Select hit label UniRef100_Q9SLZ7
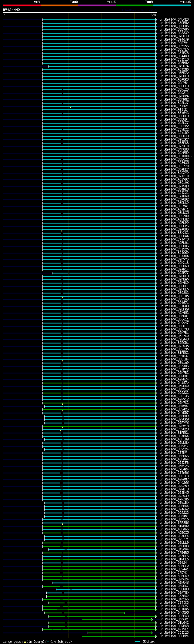The width and height of the screenshot is (194, 644). 174,123
